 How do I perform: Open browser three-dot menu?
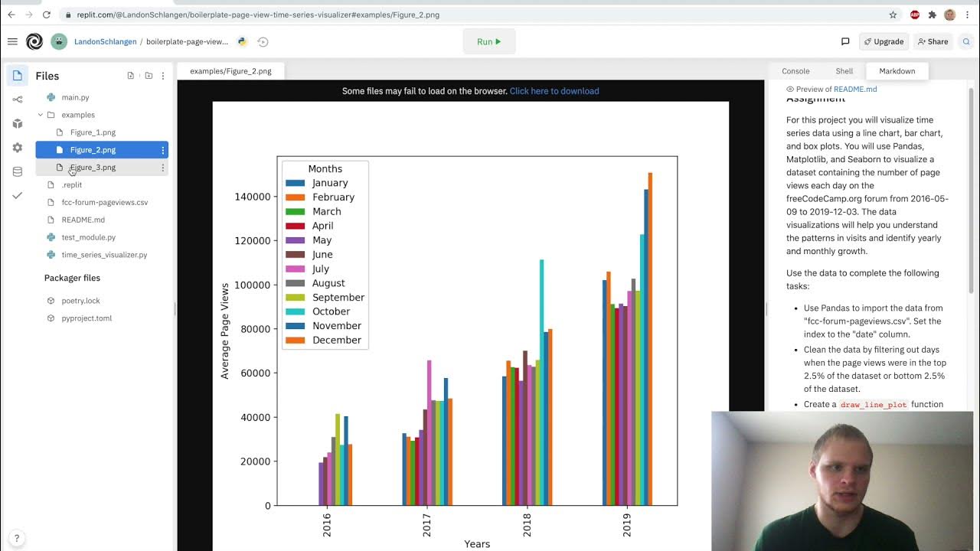click(969, 15)
